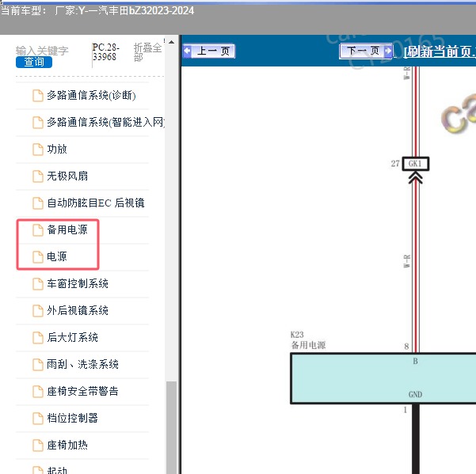
Task: Click the left arrow icon on 上一页
Action: click(x=188, y=51)
